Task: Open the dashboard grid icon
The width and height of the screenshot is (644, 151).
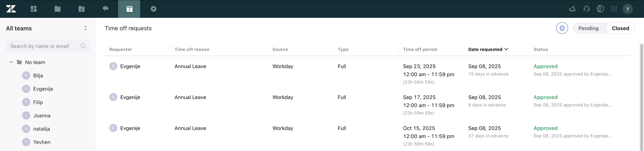Action: [x=34, y=9]
